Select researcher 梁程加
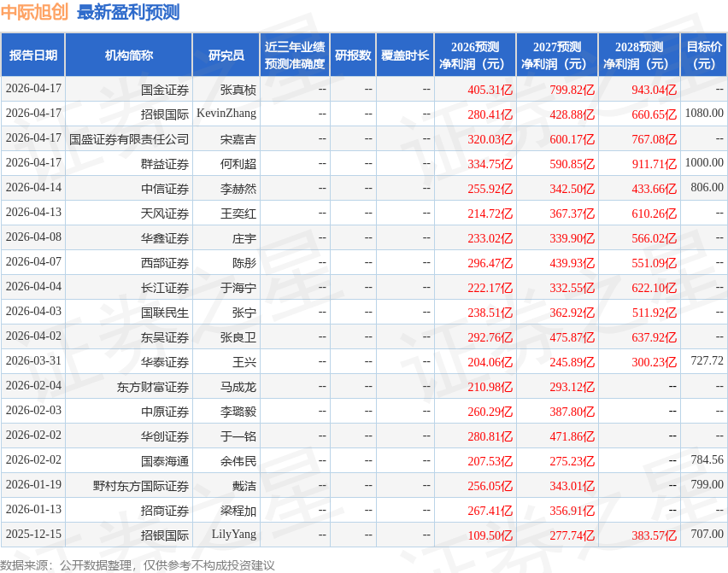This screenshot has height=573, width=728. click(238, 511)
